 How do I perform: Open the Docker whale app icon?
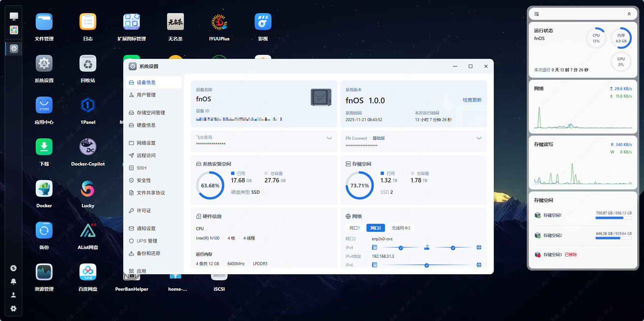pos(44,189)
